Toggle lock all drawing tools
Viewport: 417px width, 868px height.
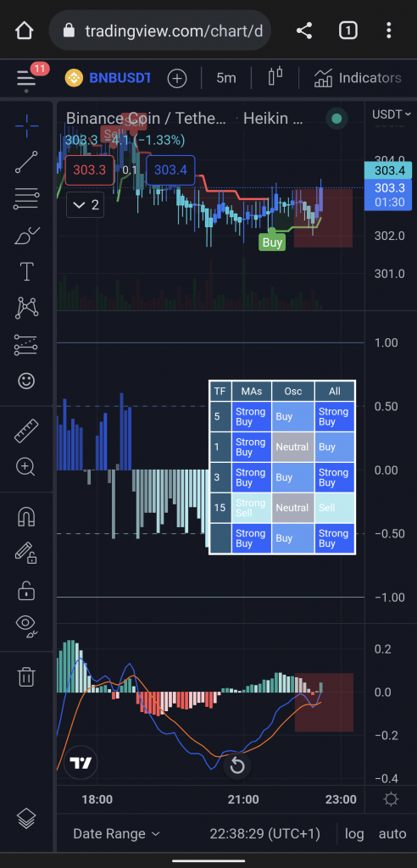pyautogui.click(x=26, y=590)
